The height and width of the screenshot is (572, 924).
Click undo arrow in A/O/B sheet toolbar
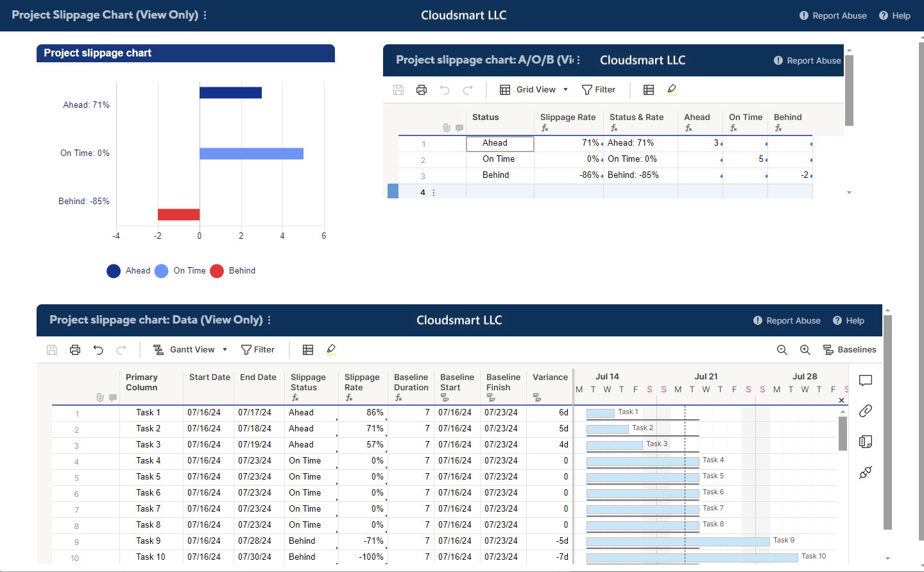[x=445, y=90]
